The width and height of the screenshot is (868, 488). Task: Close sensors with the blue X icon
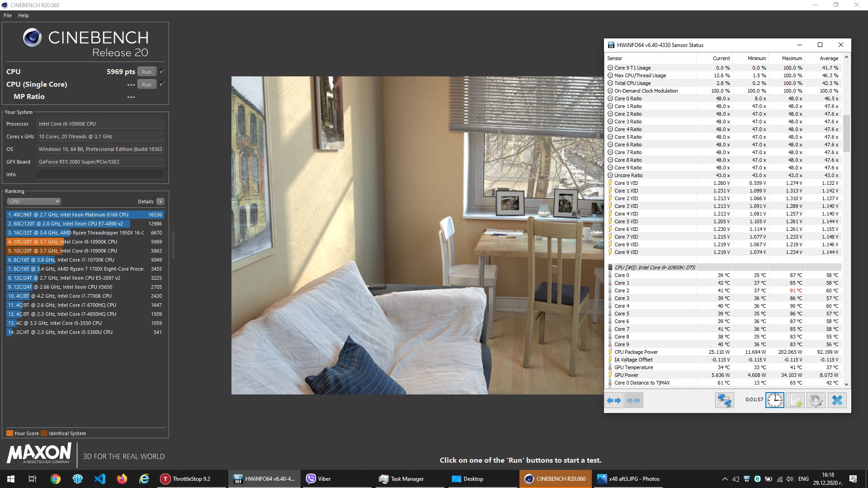[x=837, y=400]
